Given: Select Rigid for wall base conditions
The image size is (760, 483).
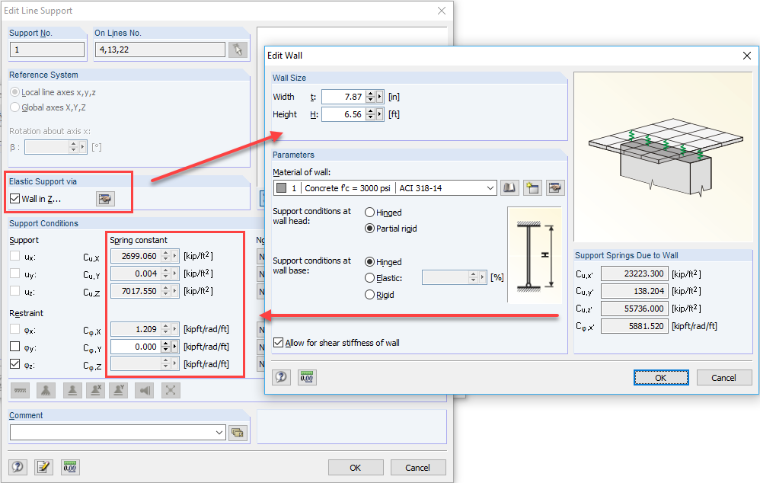Looking at the screenshot, I should tap(370, 295).
